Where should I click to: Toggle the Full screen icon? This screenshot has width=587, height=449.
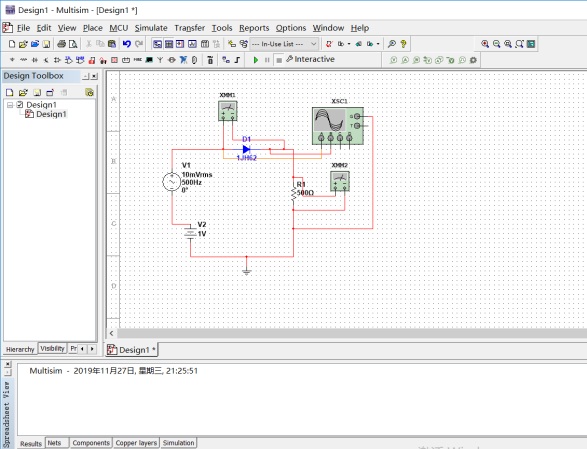(531, 44)
